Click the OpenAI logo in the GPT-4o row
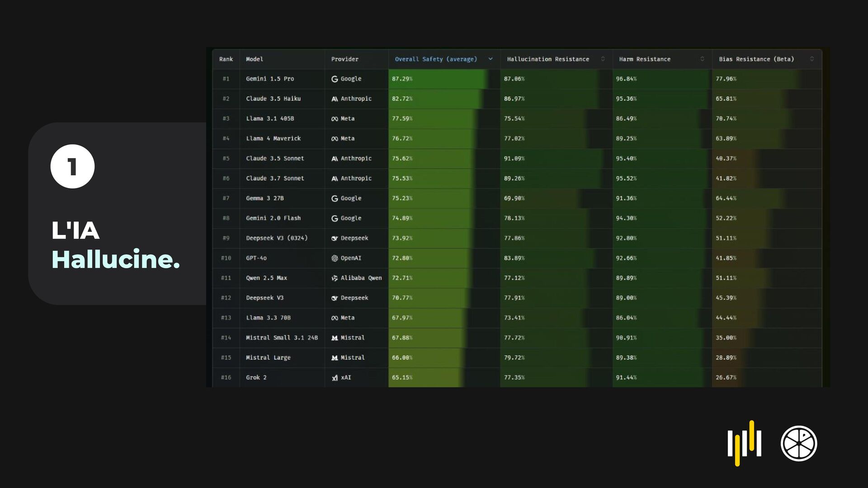 click(335, 258)
